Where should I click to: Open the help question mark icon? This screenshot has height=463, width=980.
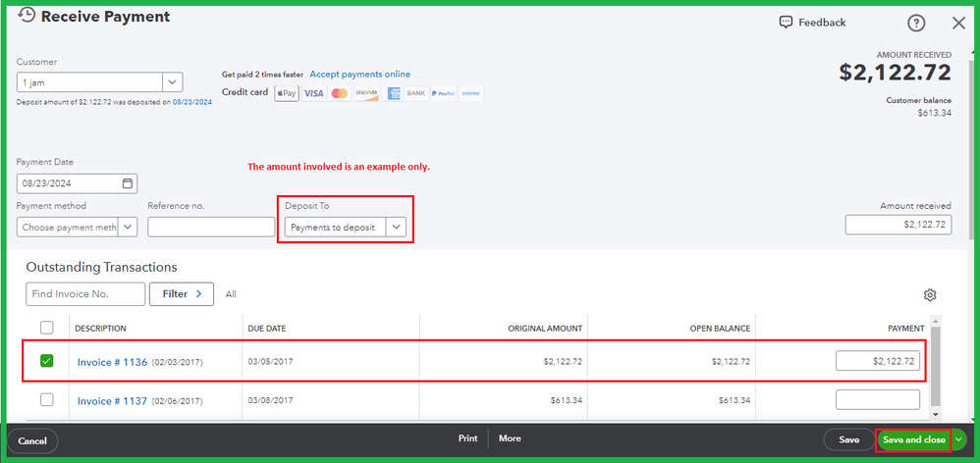(x=915, y=24)
